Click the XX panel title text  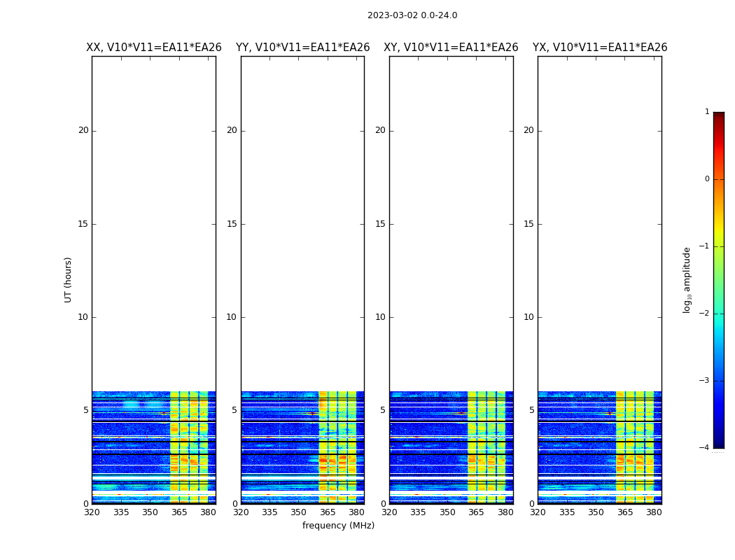click(x=153, y=48)
